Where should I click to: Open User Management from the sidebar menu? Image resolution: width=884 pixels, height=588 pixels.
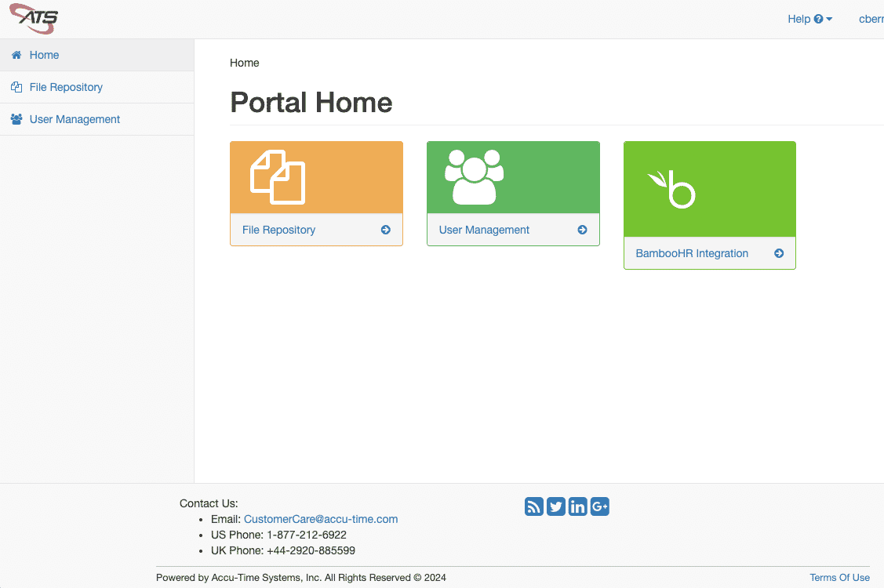(x=97, y=119)
